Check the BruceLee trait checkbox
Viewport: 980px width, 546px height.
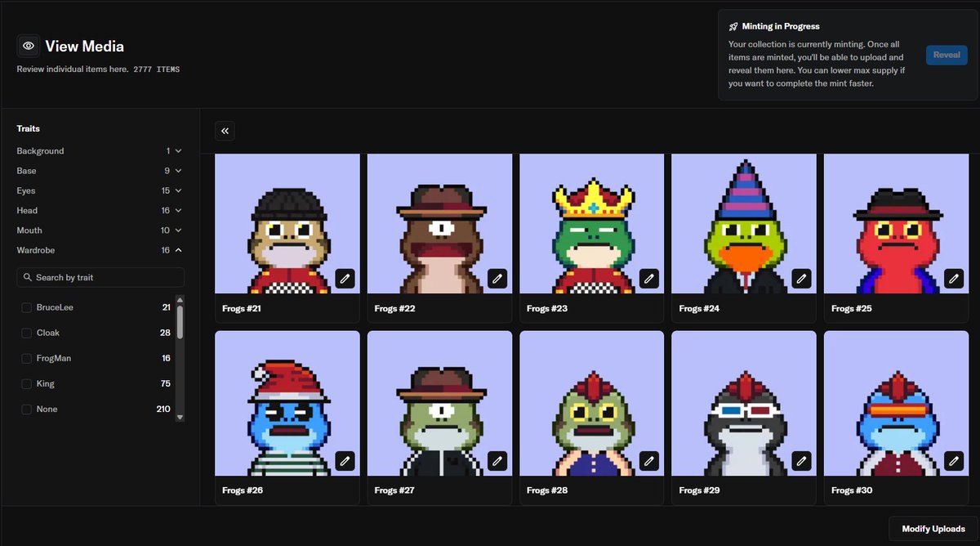[27, 307]
